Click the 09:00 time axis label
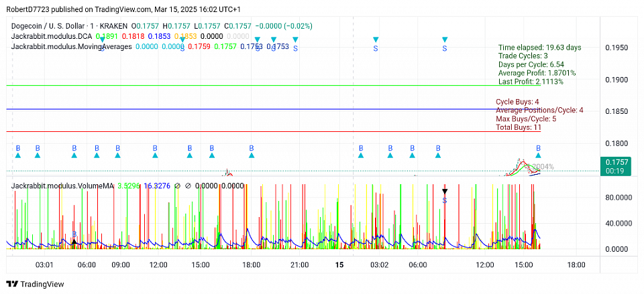The width and height of the screenshot is (644, 294). pyautogui.click(x=121, y=265)
